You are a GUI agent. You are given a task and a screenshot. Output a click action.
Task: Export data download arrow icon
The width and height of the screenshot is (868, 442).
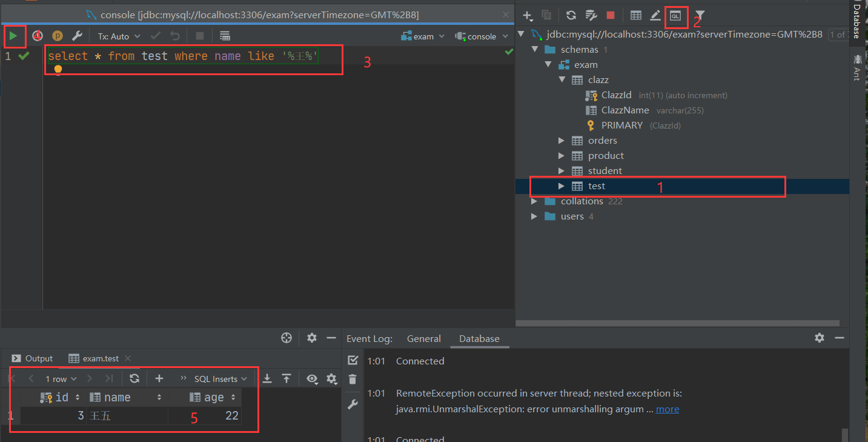pyautogui.click(x=267, y=378)
